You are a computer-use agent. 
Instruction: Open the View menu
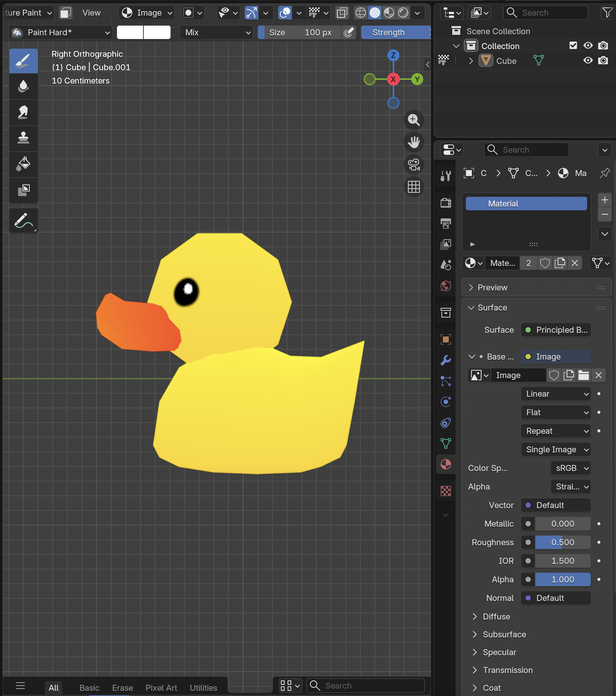(91, 13)
